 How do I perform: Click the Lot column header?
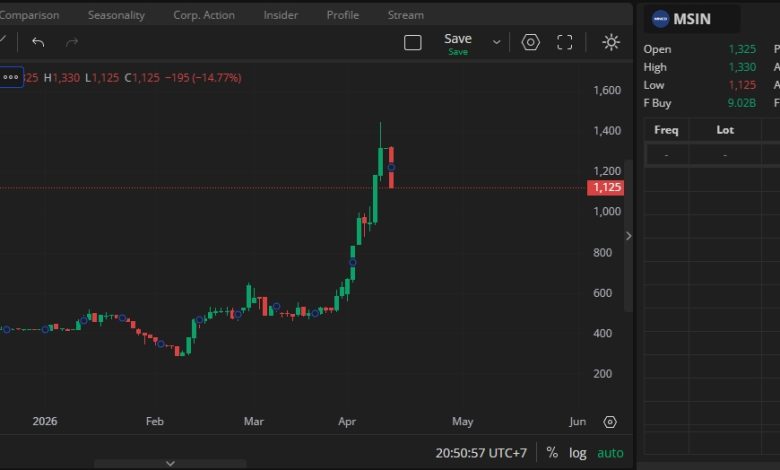coord(725,130)
